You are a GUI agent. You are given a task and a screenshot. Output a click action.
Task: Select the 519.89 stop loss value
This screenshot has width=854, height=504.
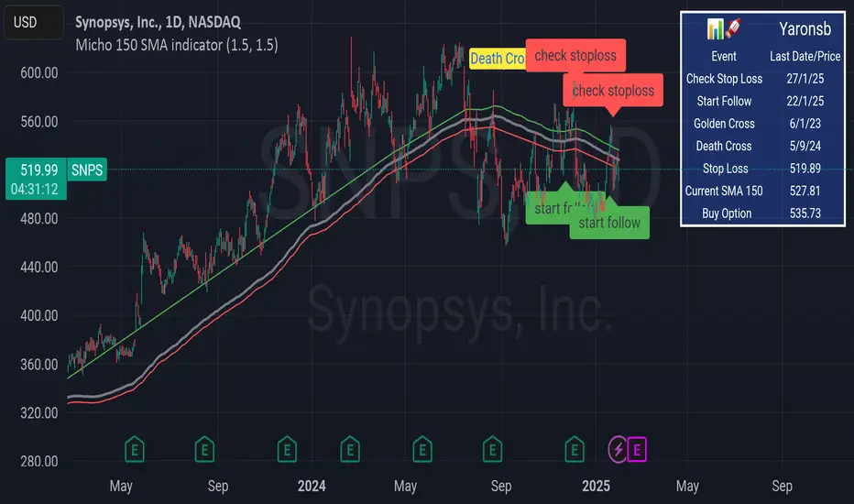point(805,169)
